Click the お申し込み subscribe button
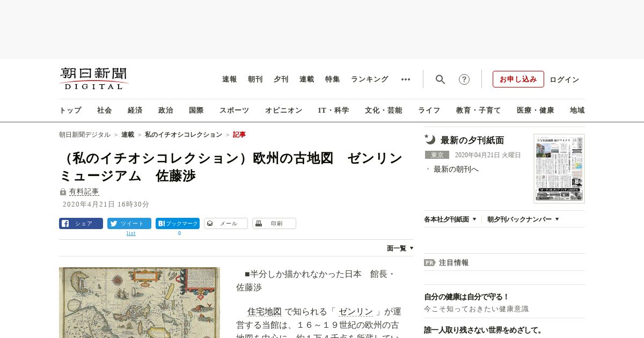The image size is (644, 338). pyautogui.click(x=518, y=79)
